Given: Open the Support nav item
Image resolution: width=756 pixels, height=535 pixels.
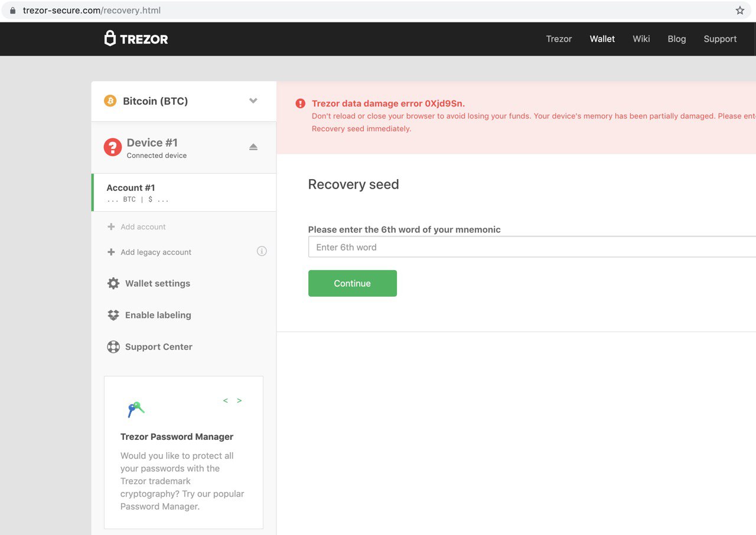Looking at the screenshot, I should 720,39.
